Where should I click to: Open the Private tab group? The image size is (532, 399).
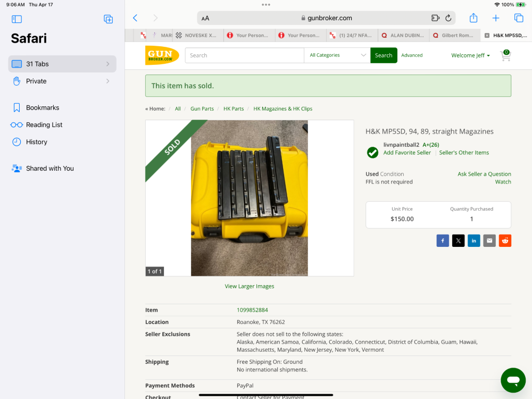pyautogui.click(x=62, y=81)
